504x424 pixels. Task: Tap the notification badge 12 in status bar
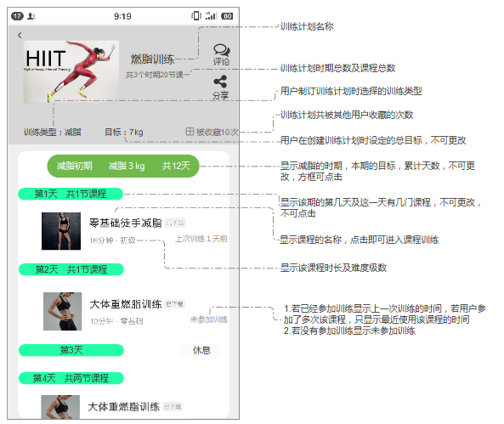click(x=17, y=16)
